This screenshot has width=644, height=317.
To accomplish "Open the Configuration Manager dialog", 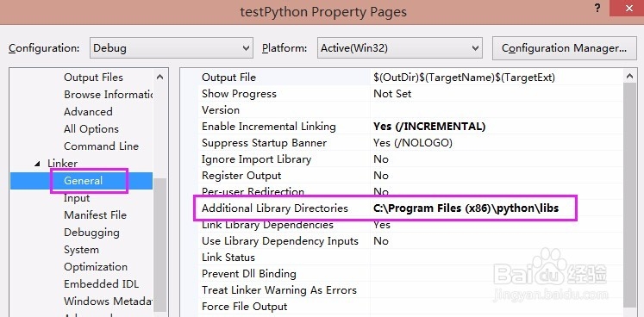I will click(565, 48).
